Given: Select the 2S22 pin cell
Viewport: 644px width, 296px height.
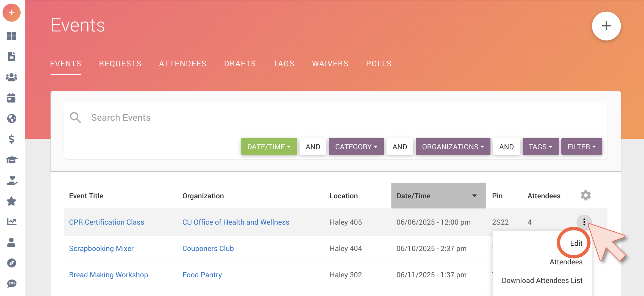Looking at the screenshot, I should click(x=500, y=222).
